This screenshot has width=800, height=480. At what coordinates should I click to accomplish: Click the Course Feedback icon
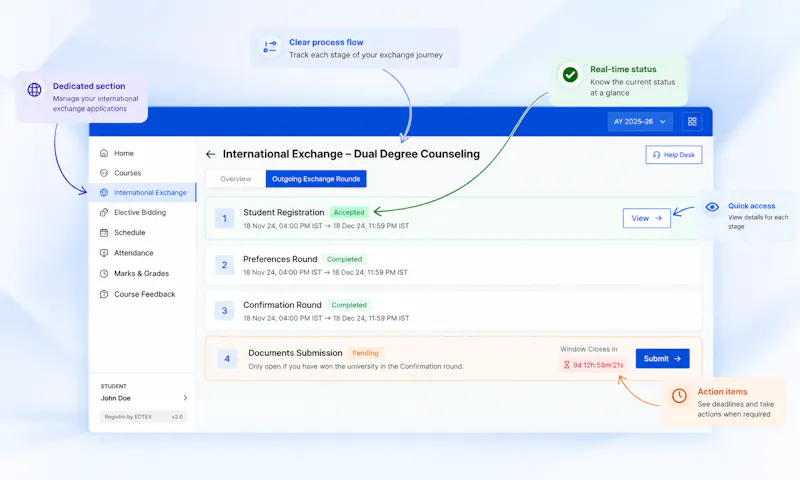click(104, 294)
